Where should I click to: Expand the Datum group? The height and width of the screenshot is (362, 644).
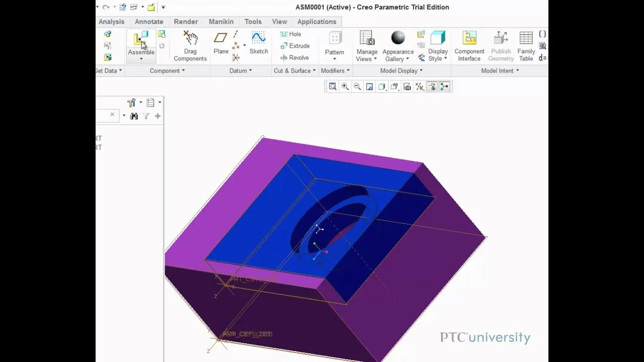240,71
